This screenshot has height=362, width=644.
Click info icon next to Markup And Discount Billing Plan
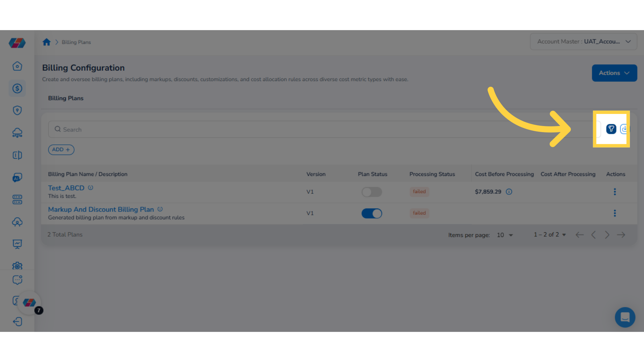160,209
